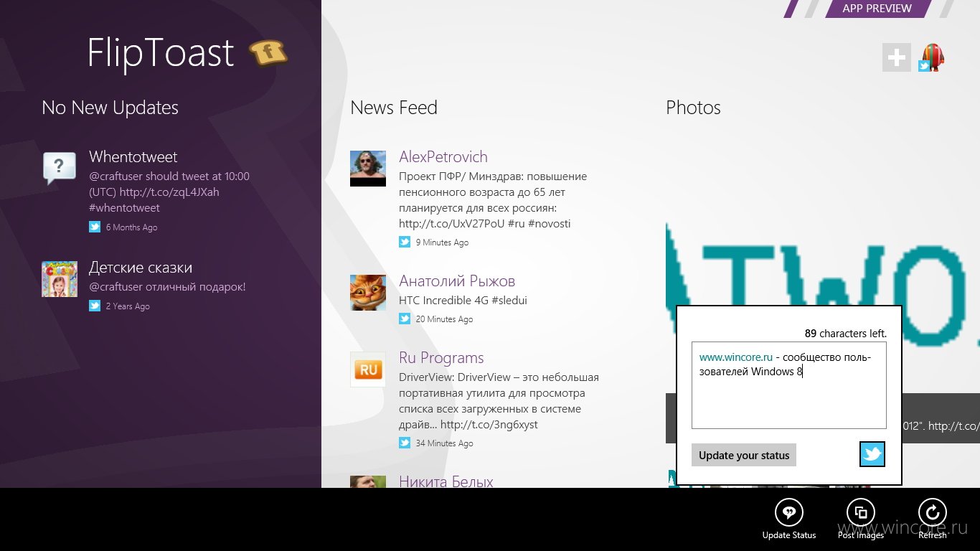
Task: Open the Никита Белых user name
Action: pyautogui.click(x=446, y=481)
